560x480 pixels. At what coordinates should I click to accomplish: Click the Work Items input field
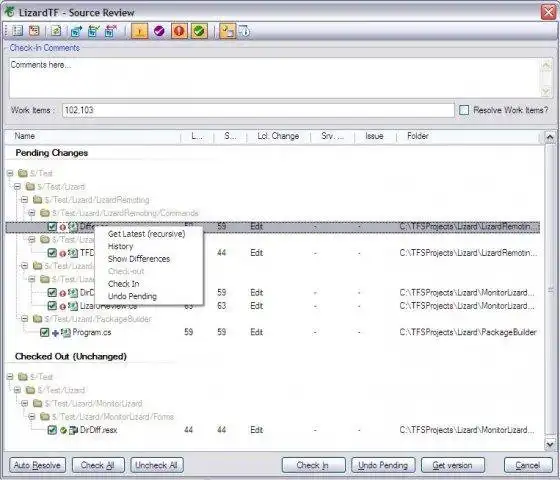pyautogui.click(x=258, y=110)
